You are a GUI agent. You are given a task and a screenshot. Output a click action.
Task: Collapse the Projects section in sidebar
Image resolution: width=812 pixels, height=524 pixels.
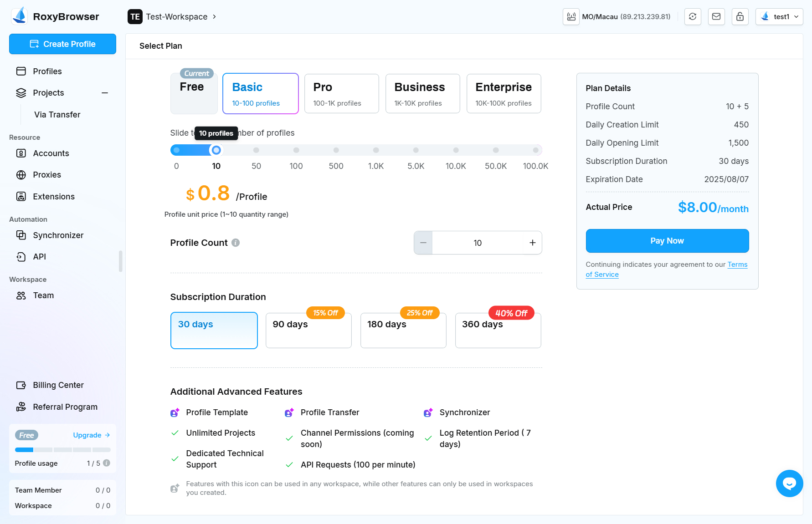(x=105, y=93)
